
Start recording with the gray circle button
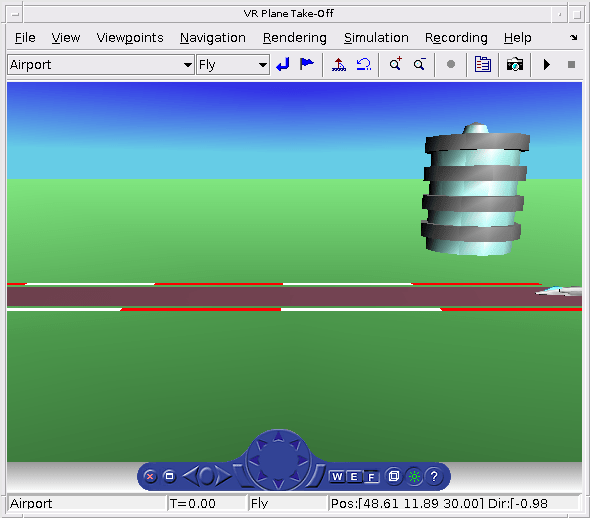tap(451, 65)
